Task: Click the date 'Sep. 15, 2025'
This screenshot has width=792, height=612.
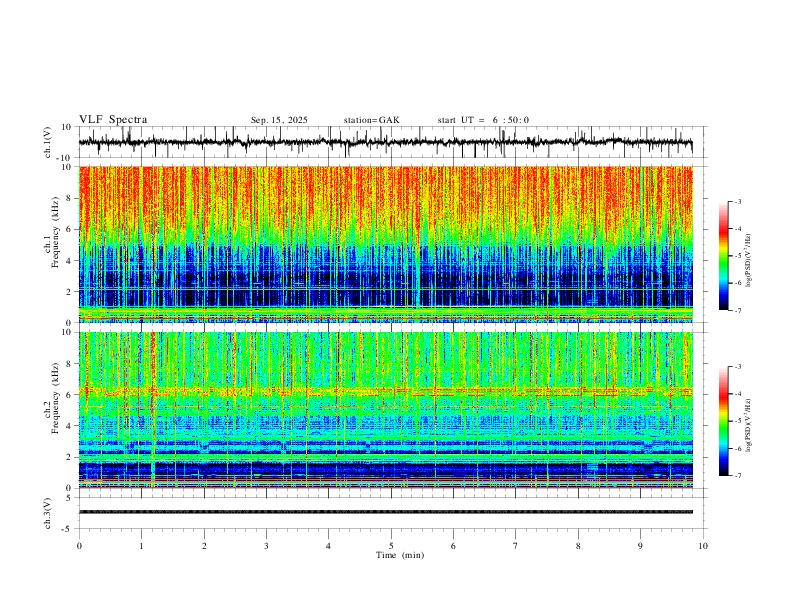Action: [x=279, y=120]
